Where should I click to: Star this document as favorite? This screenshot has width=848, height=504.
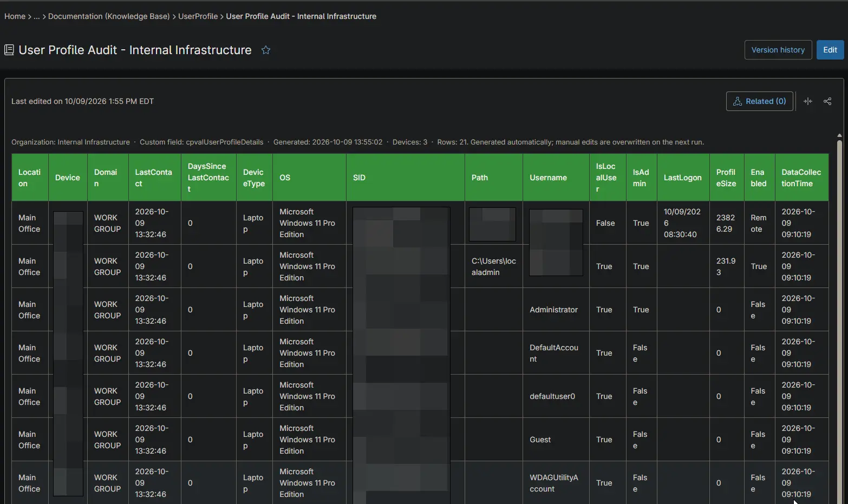(x=266, y=50)
